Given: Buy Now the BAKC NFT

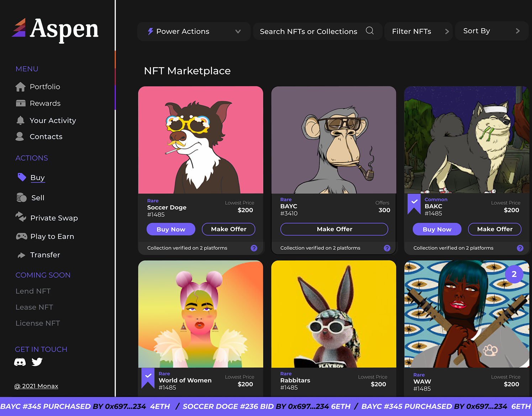Looking at the screenshot, I should click(437, 229).
